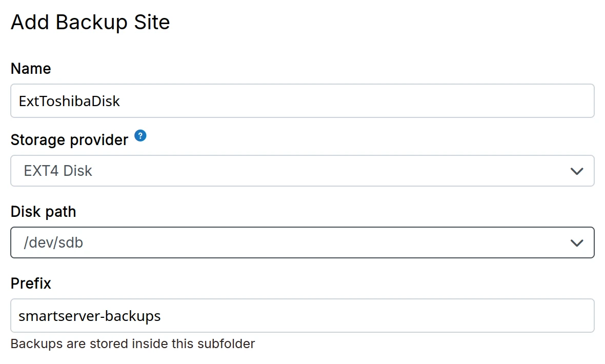Click the Storage provider help question-mark icon

(140, 136)
